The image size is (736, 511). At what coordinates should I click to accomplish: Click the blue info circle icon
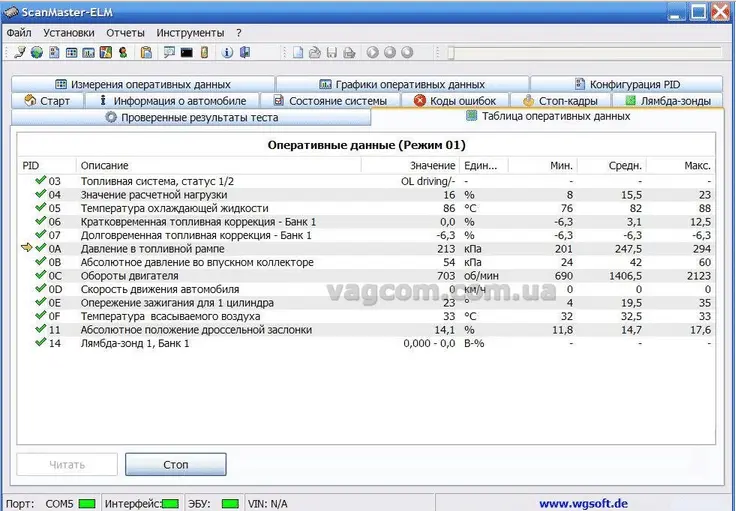coord(227,53)
